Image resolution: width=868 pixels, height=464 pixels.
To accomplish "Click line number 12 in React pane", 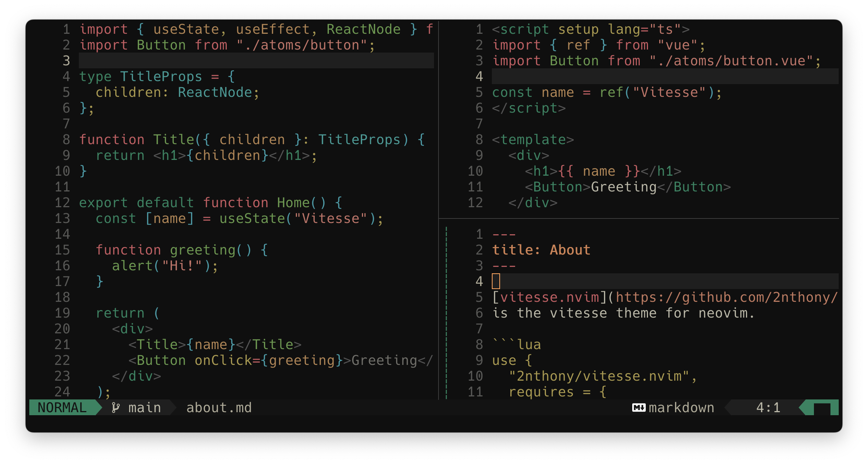I will point(62,203).
